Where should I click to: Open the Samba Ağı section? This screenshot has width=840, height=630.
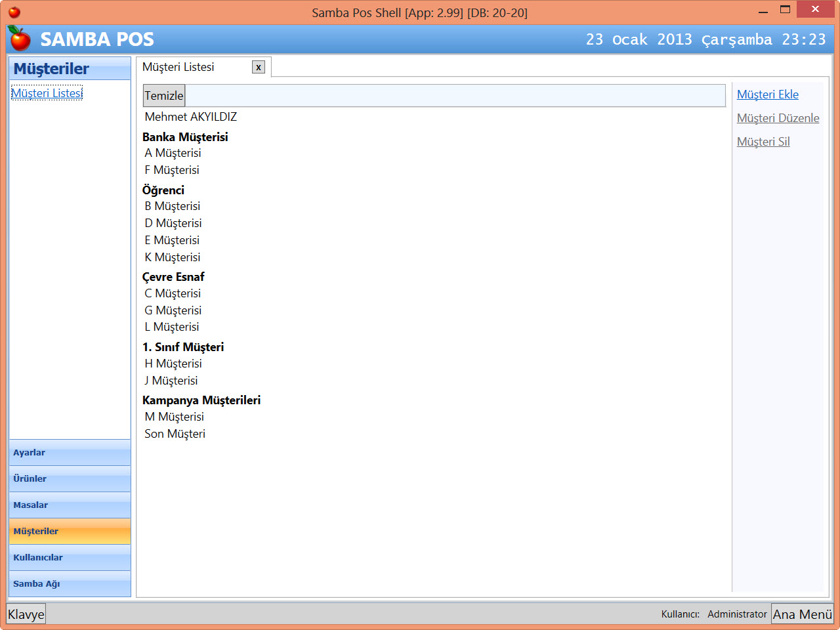click(x=70, y=583)
